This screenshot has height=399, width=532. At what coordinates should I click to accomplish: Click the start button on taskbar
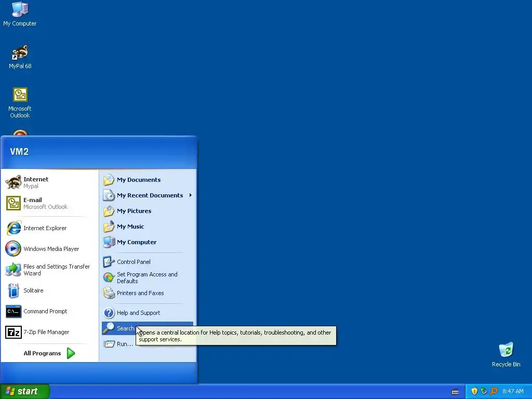[25, 391]
